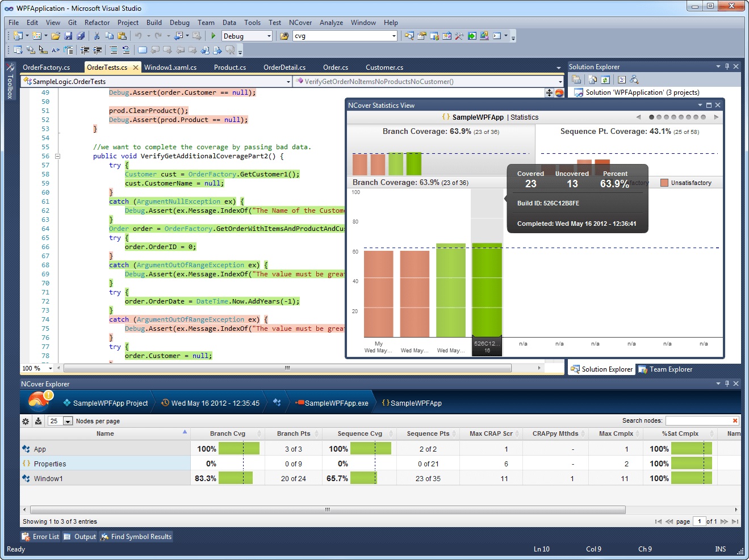Open the SampleLogic.OrderTests class dropdown
Screen dimensions: 749x560
pos(288,82)
